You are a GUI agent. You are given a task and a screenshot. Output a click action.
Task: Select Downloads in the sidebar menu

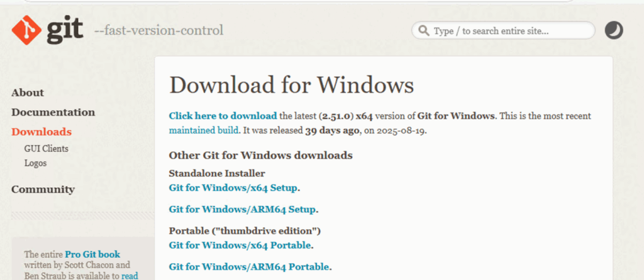pos(42,132)
